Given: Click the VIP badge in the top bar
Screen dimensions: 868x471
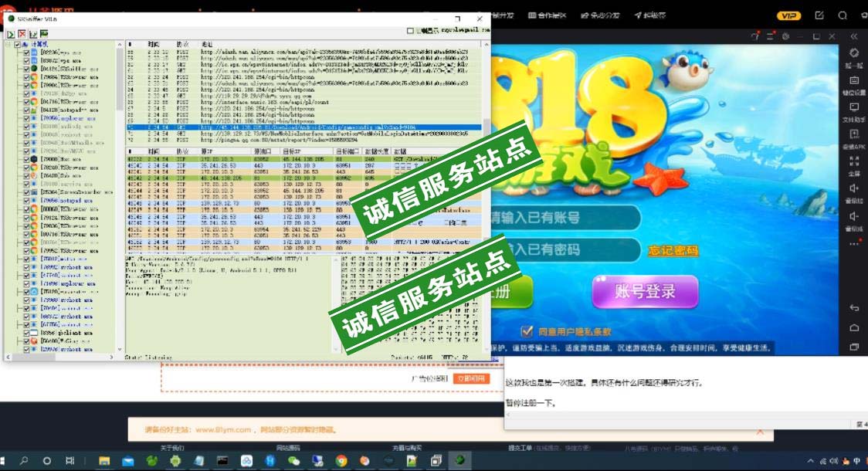Looking at the screenshot, I should click(788, 15).
